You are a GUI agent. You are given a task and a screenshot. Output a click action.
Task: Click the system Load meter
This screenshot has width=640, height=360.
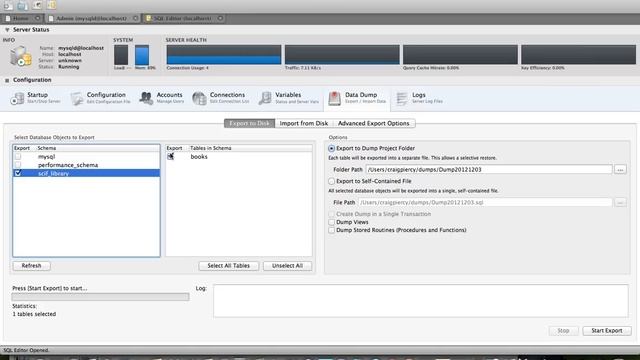(121, 55)
